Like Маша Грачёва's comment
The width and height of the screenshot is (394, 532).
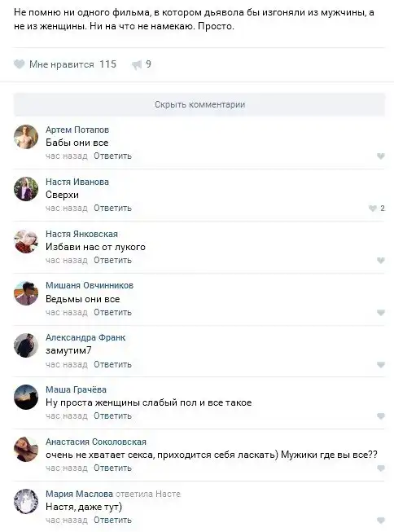[380, 416]
